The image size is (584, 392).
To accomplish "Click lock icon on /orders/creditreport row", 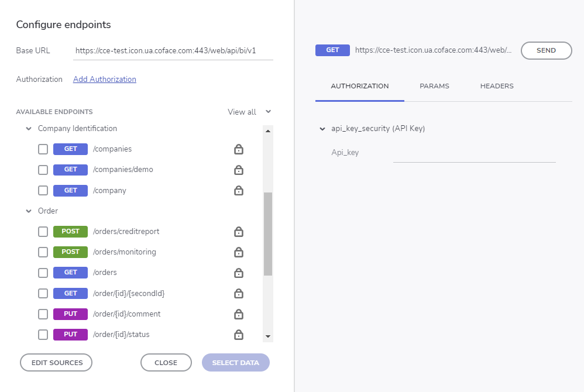I will click(x=239, y=232).
